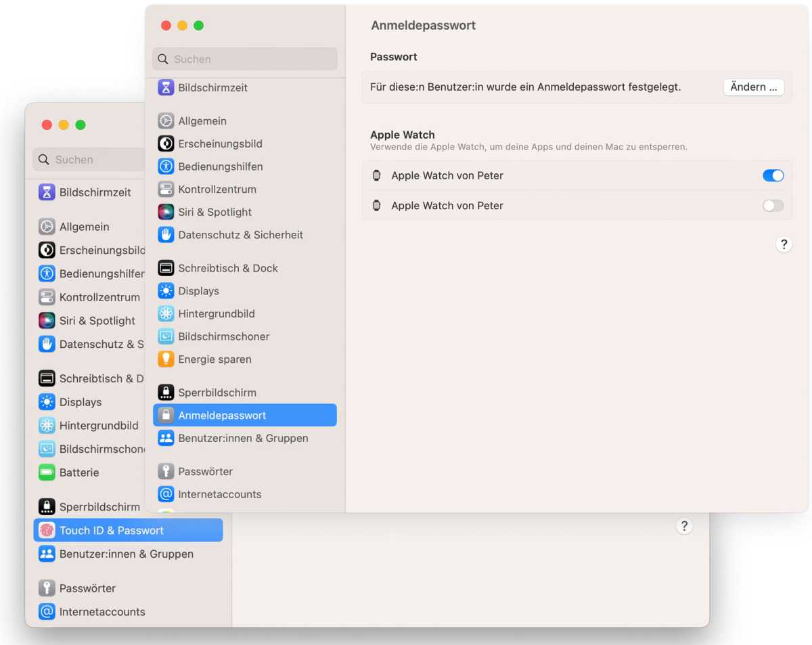Click Allgemein gear icon in back window
This screenshot has height=645, width=812.
[x=47, y=227]
